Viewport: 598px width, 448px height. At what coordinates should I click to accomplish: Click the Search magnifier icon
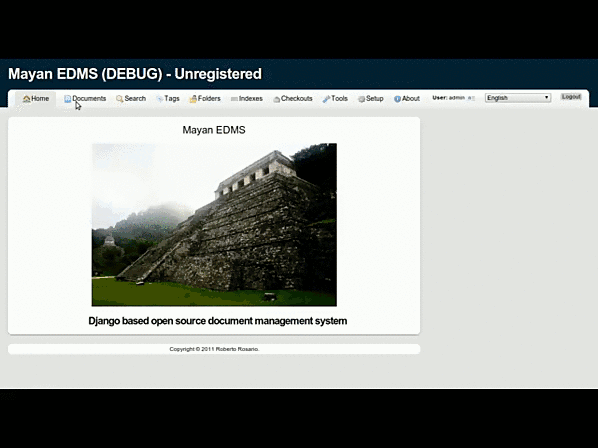pos(120,99)
